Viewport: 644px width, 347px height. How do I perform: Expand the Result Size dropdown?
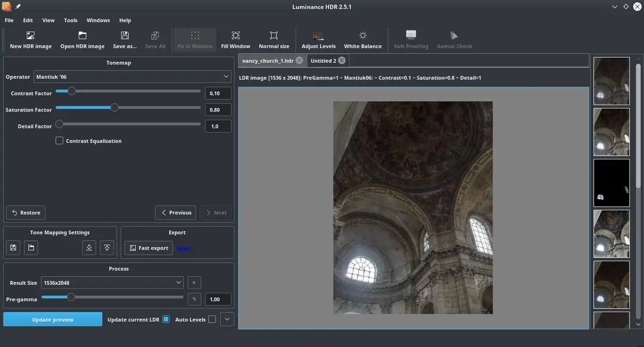click(112, 283)
